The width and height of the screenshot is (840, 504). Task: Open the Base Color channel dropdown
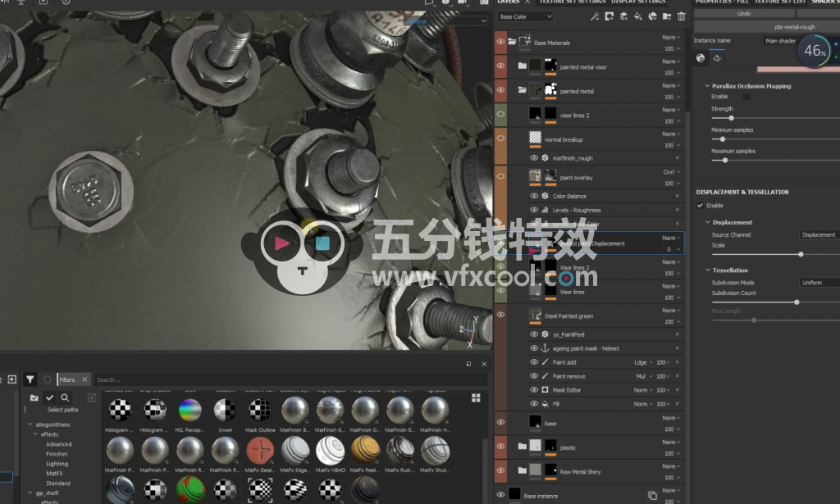[525, 16]
